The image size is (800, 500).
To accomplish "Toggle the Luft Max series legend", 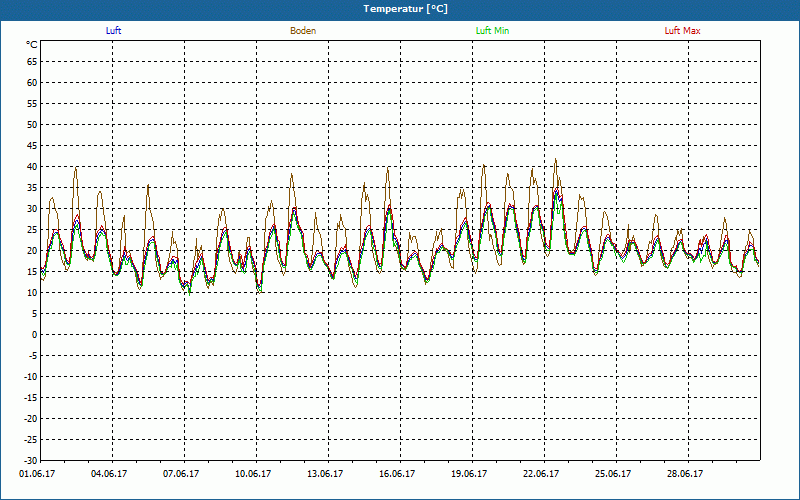I will [683, 31].
